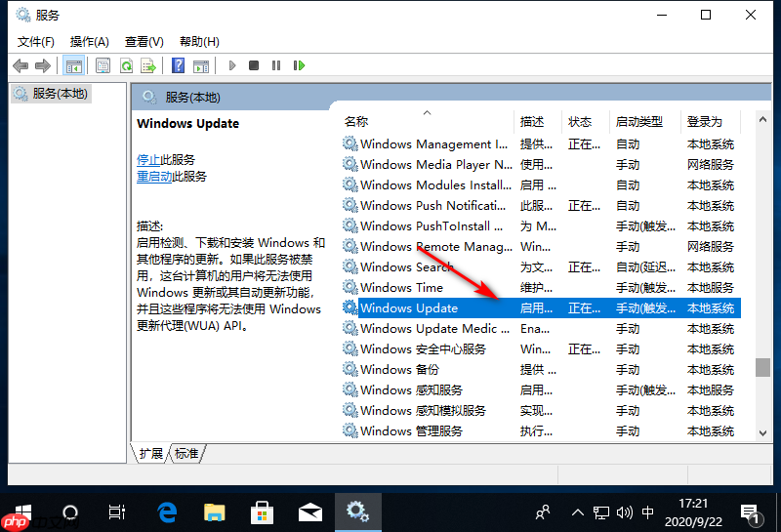Click the Stop Service square icon

pos(254,65)
